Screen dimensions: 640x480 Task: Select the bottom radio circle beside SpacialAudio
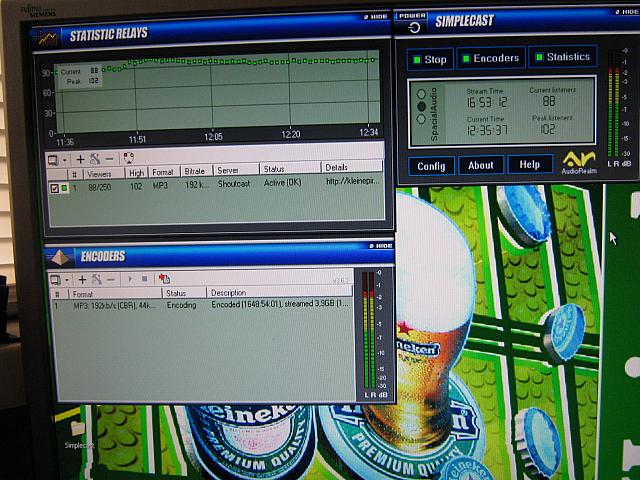(x=421, y=119)
